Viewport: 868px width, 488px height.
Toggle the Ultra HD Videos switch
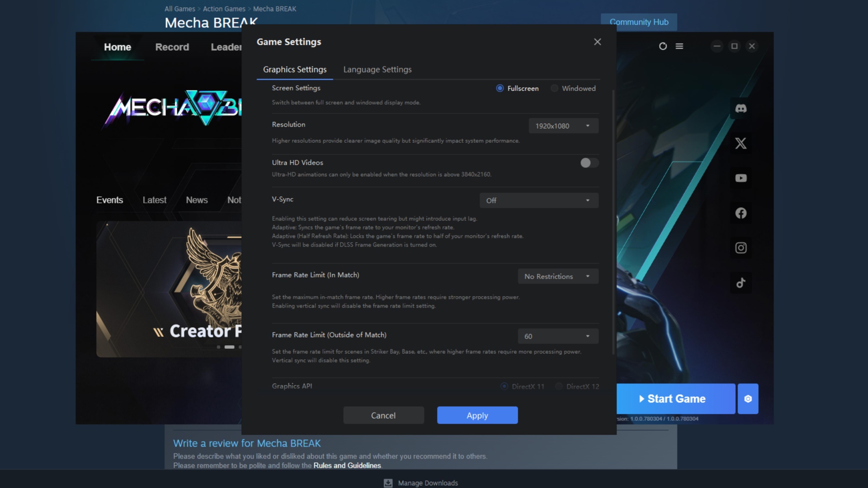pos(590,163)
